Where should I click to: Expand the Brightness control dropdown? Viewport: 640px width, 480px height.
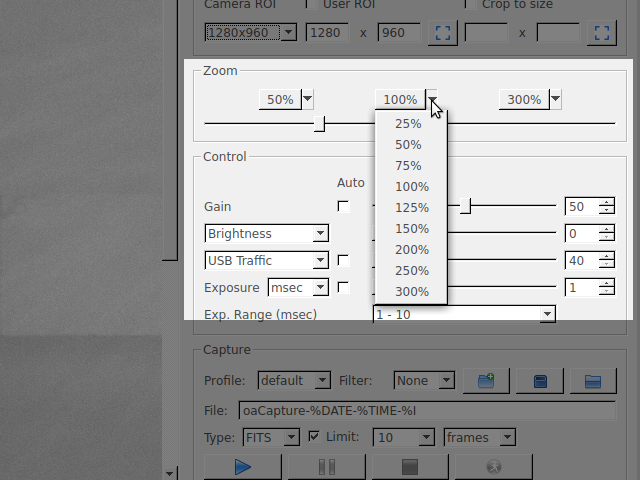tap(267, 233)
